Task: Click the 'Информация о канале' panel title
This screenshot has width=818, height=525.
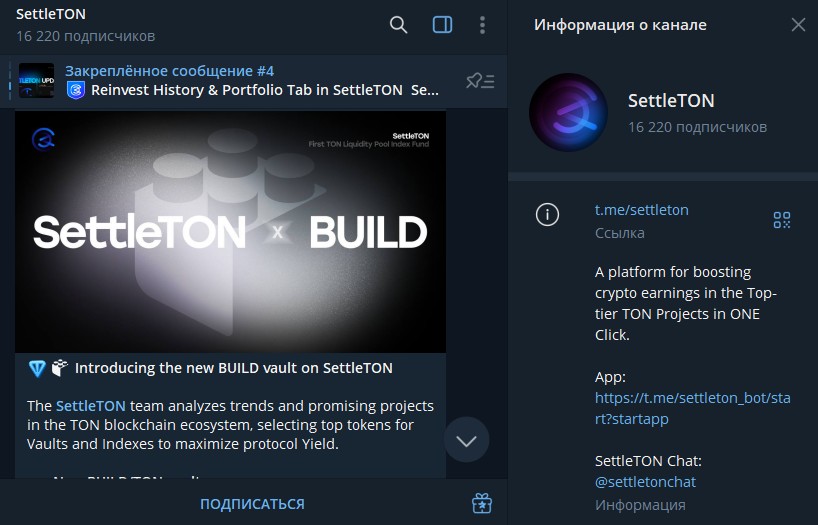Action: 620,25
